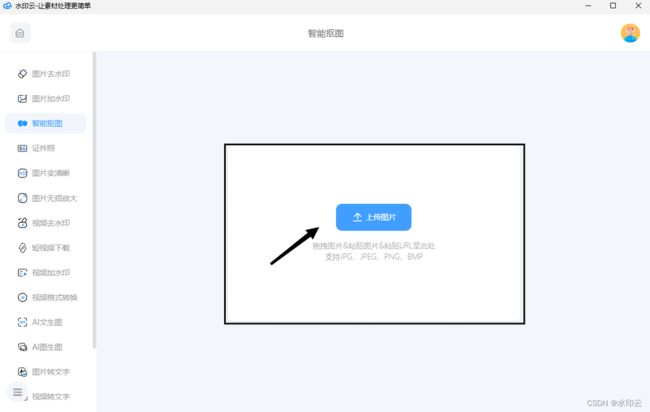Go to the home page icon
650x412 pixels.
[x=20, y=33]
